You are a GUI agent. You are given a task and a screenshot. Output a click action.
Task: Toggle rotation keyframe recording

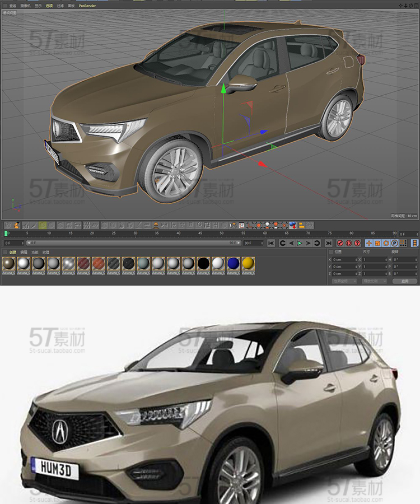(x=386, y=244)
